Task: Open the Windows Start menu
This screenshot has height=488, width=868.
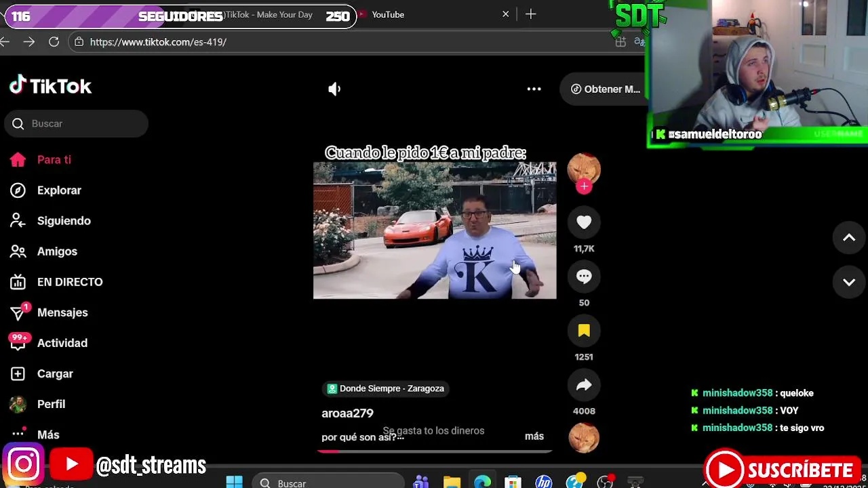Action: (234, 482)
